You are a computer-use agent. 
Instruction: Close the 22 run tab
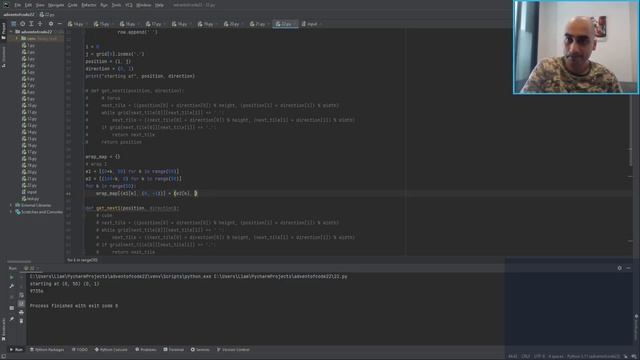tap(38, 268)
